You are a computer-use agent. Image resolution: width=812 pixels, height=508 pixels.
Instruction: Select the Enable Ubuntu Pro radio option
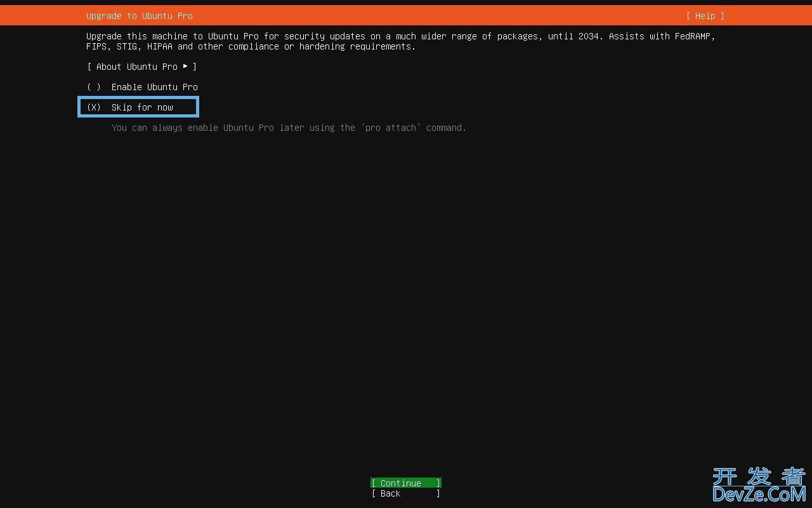click(x=142, y=87)
